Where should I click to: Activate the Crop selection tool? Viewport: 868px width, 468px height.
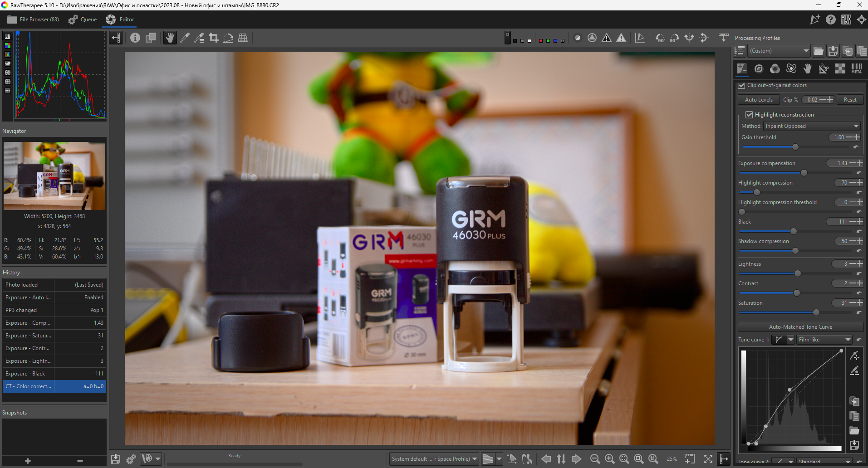pos(214,38)
